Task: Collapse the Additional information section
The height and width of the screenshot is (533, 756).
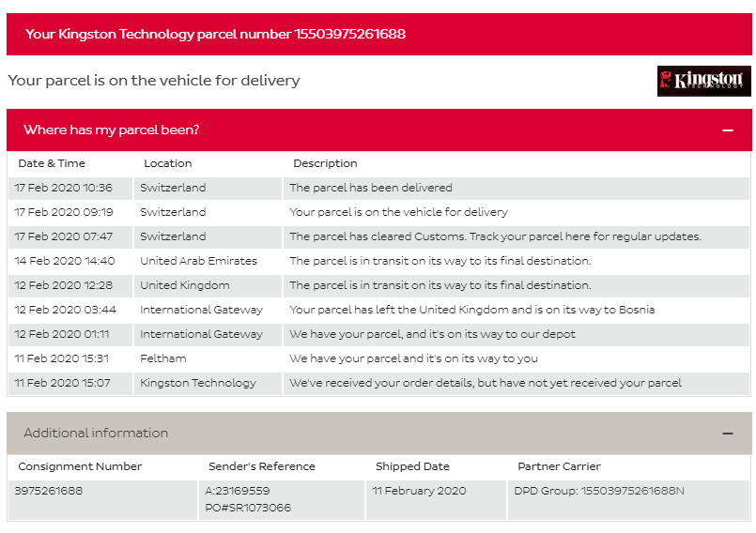Action: (x=728, y=434)
